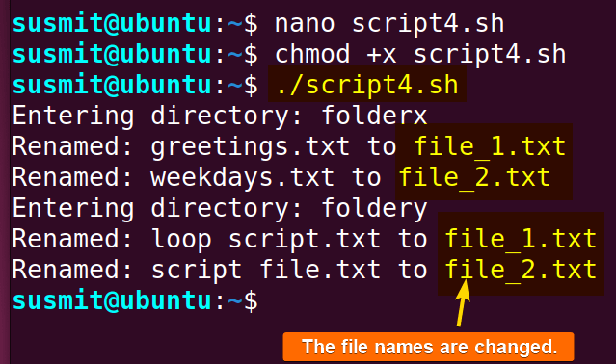Screen dimensions: 616x364
Task: Click the highlighted './script4.sh' command
Action: click(367, 85)
